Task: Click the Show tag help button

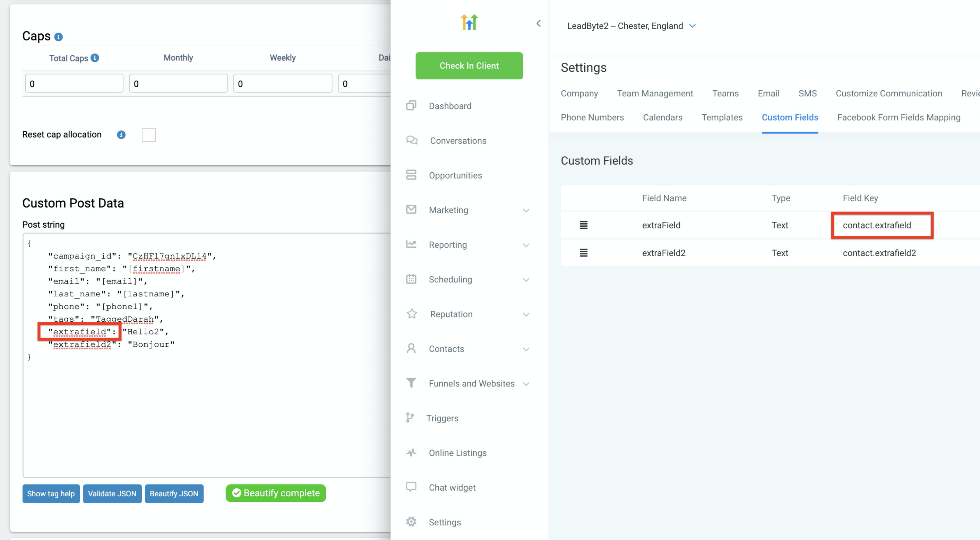Action: pos(51,494)
